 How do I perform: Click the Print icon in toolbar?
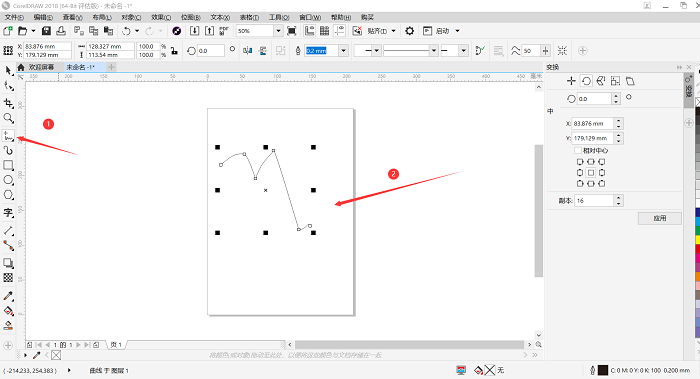[61, 31]
